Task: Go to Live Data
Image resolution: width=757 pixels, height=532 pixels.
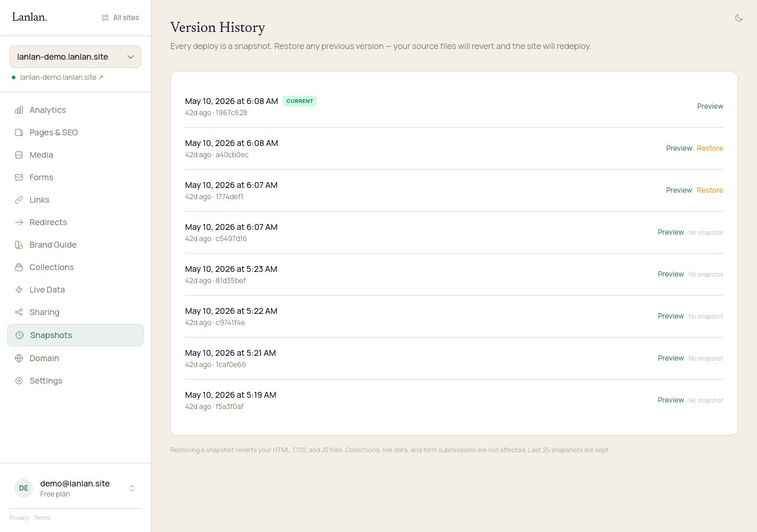Action: coord(75,290)
